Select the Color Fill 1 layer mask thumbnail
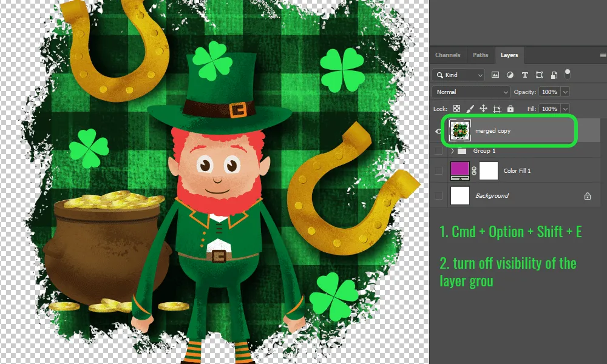Viewport: 607px width, 364px height. click(489, 170)
